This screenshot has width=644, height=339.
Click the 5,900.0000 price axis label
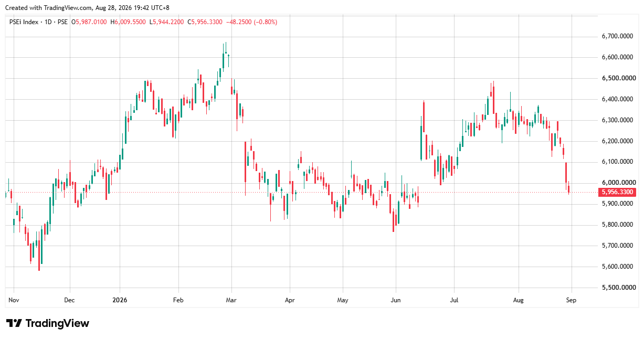(x=617, y=204)
